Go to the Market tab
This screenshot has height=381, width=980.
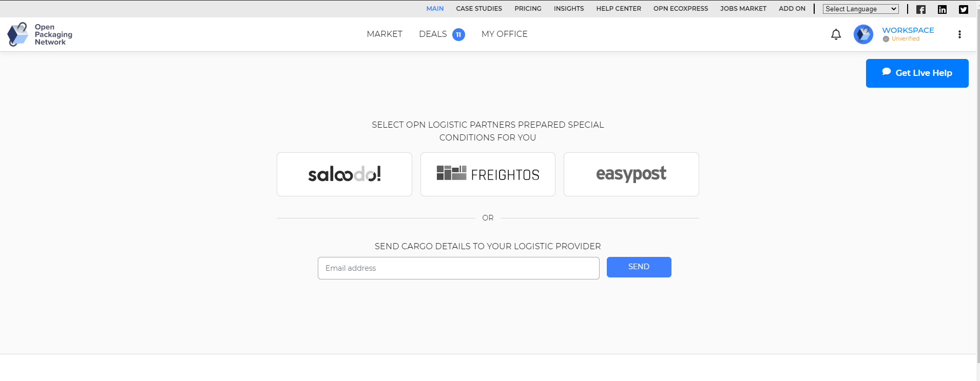coord(385,34)
